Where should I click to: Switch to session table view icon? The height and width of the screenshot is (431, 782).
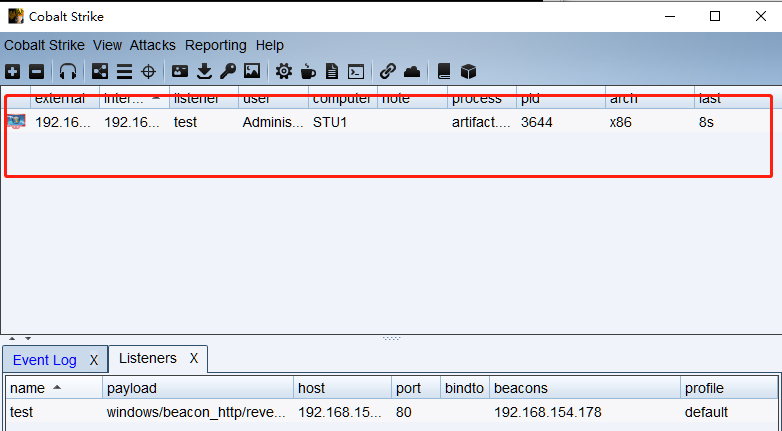click(124, 72)
